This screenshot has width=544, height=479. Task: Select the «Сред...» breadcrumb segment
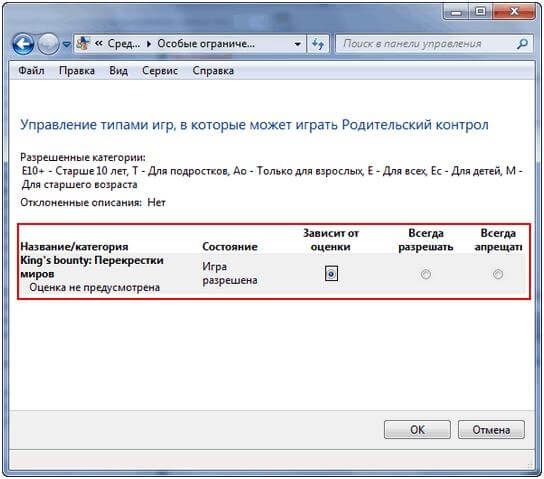click(124, 44)
